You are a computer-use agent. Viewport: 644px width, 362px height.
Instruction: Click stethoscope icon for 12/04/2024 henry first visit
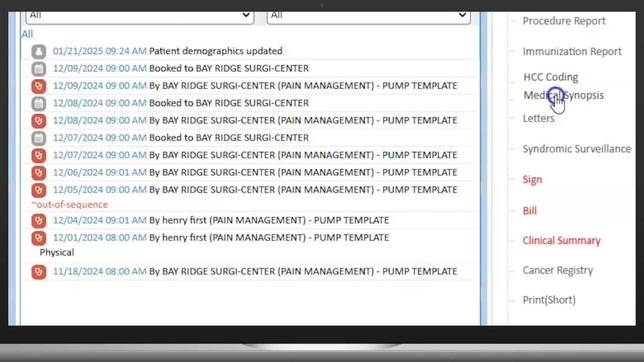tap(39, 220)
